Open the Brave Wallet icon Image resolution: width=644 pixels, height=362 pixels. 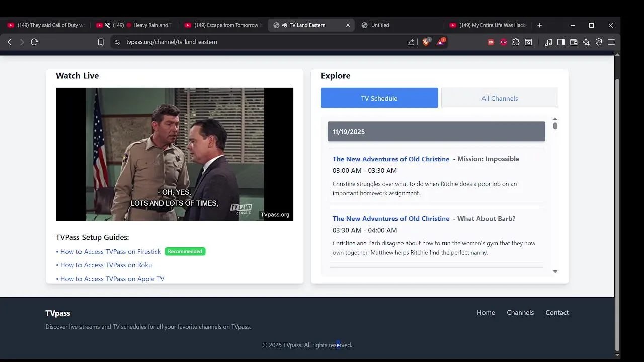[574, 42]
